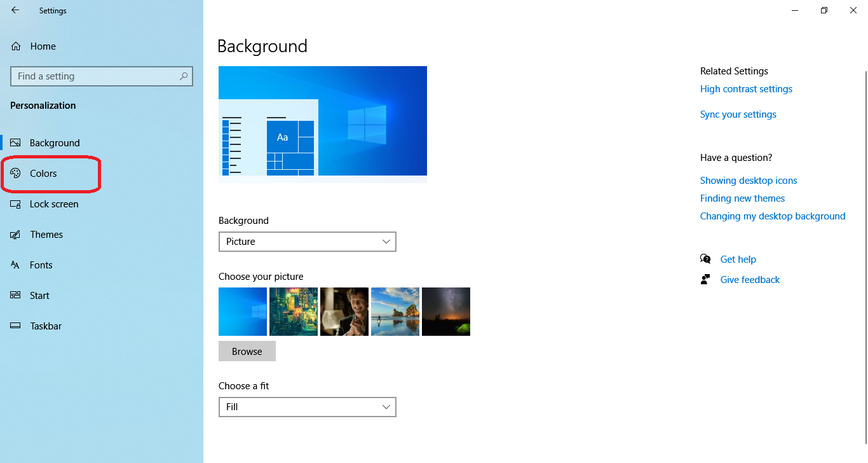868x463 pixels.
Task: Click the Taskbar icon in sidebar
Action: [x=16, y=326]
